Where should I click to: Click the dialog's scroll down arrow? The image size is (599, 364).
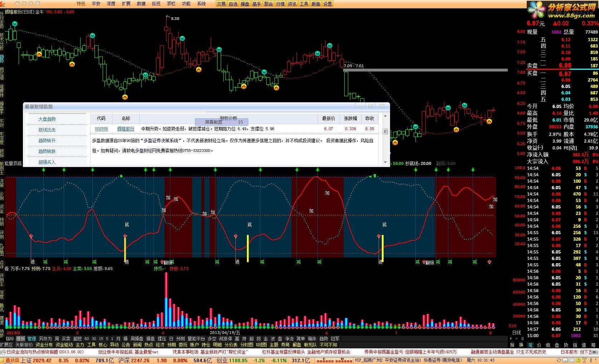click(385, 162)
